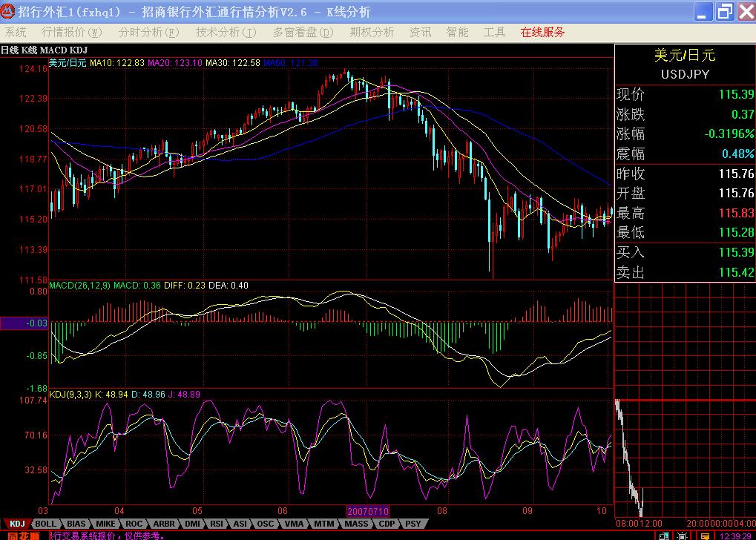Viewport: 756px width, 540px height.
Task: Open the 技术分析(T) menu
Action: 226,33
